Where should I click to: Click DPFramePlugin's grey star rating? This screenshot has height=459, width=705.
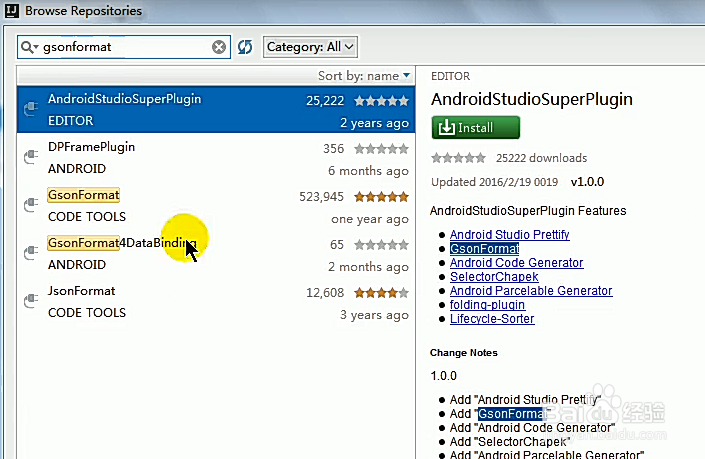tap(381, 148)
